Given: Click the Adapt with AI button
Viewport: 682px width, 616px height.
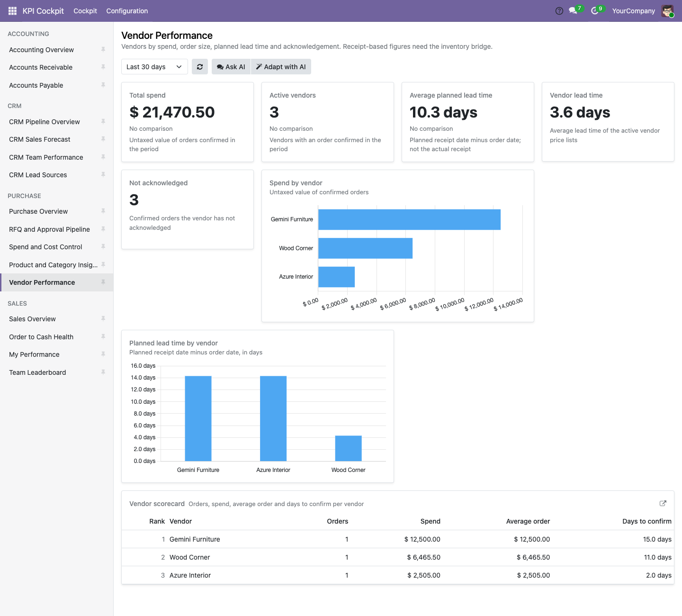Looking at the screenshot, I should click(281, 67).
